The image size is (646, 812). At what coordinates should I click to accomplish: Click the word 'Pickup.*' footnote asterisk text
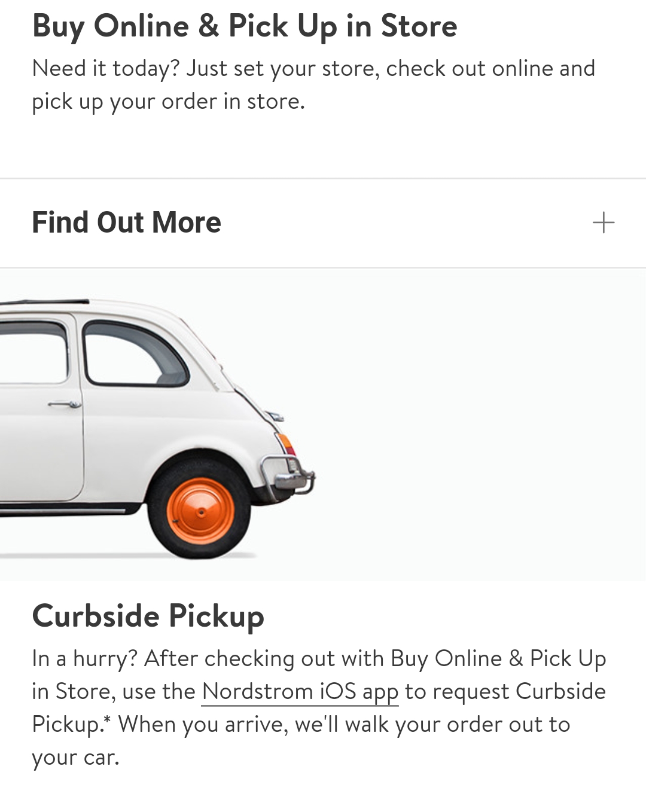[x=71, y=725]
